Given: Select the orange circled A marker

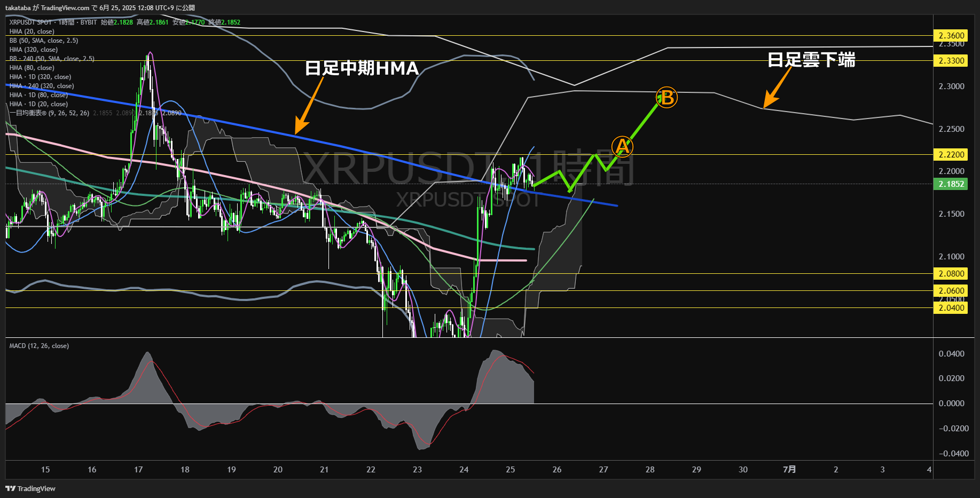Looking at the screenshot, I should pos(622,146).
